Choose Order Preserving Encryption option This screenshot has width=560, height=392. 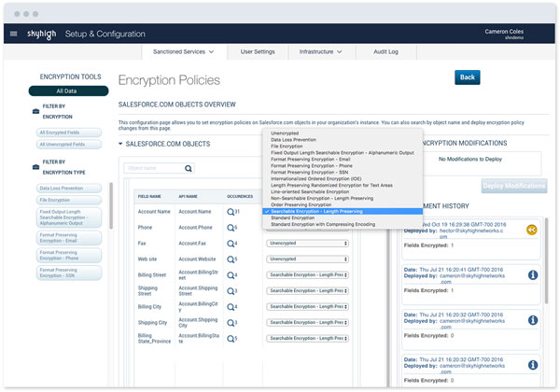click(343, 205)
